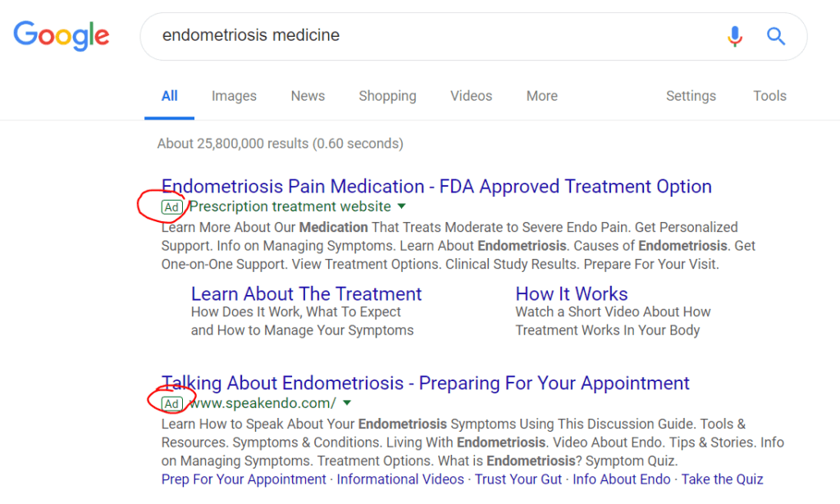Click the Trust Your Gut link
This screenshot has width=840, height=504.
point(518,479)
